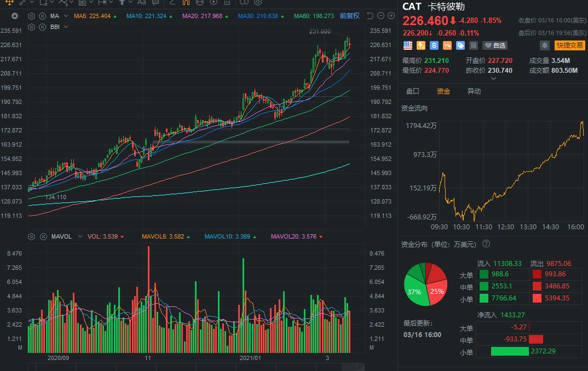The height and width of the screenshot is (371, 588).
Task: Select the 资金 tab
Action: [x=443, y=91]
